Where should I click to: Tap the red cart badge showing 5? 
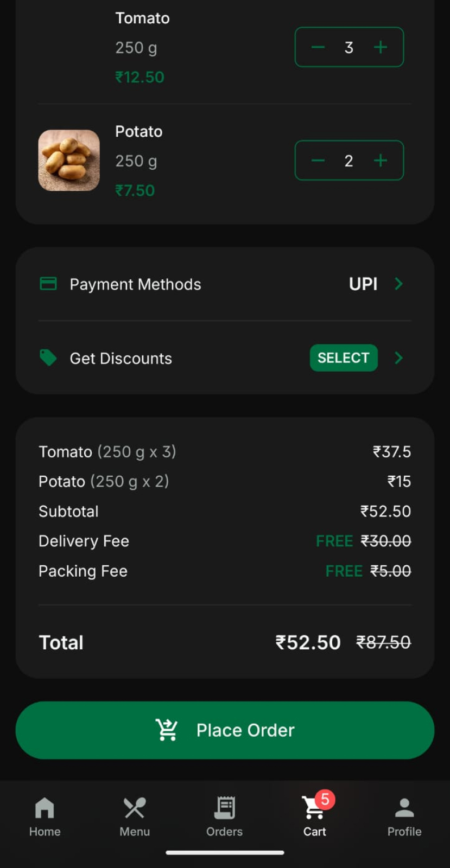(x=325, y=799)
